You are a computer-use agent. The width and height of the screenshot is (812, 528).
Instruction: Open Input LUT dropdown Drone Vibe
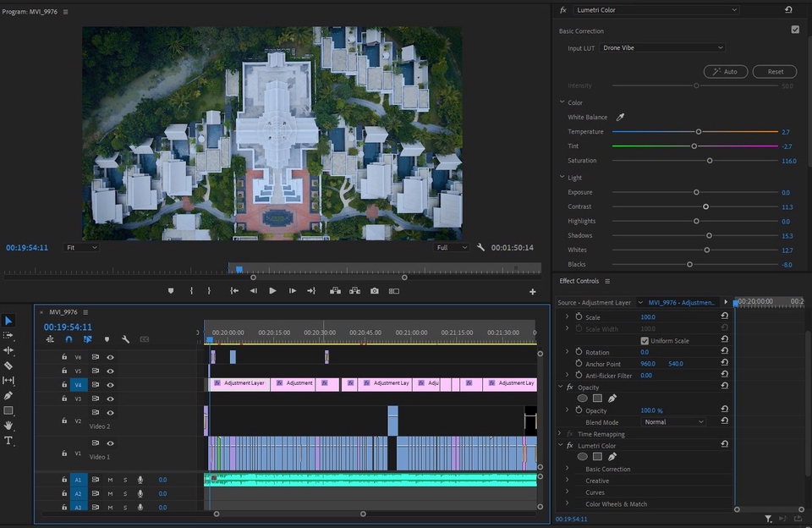tap(662, 47)
